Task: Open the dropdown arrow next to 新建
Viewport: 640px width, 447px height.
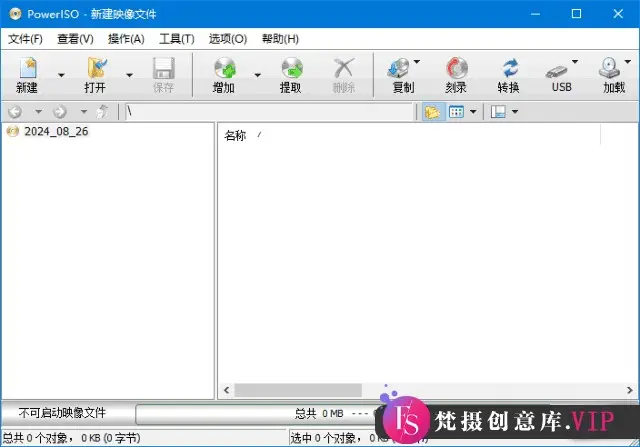Action: tap(61, 75)
